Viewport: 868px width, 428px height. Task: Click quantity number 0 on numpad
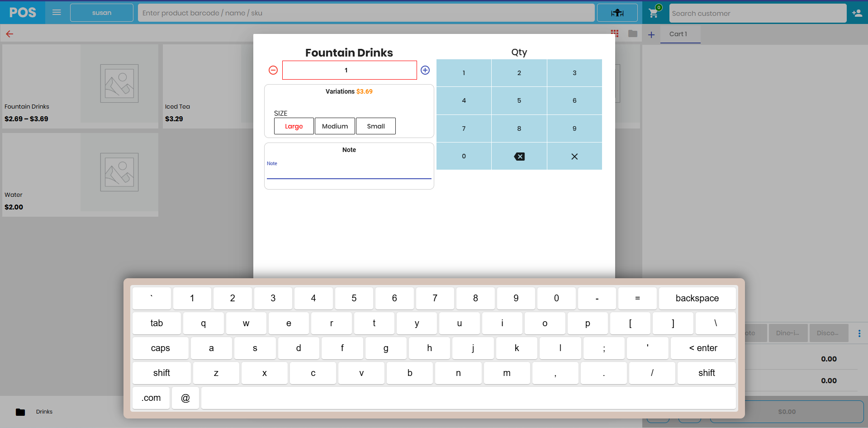pos(464,156)
